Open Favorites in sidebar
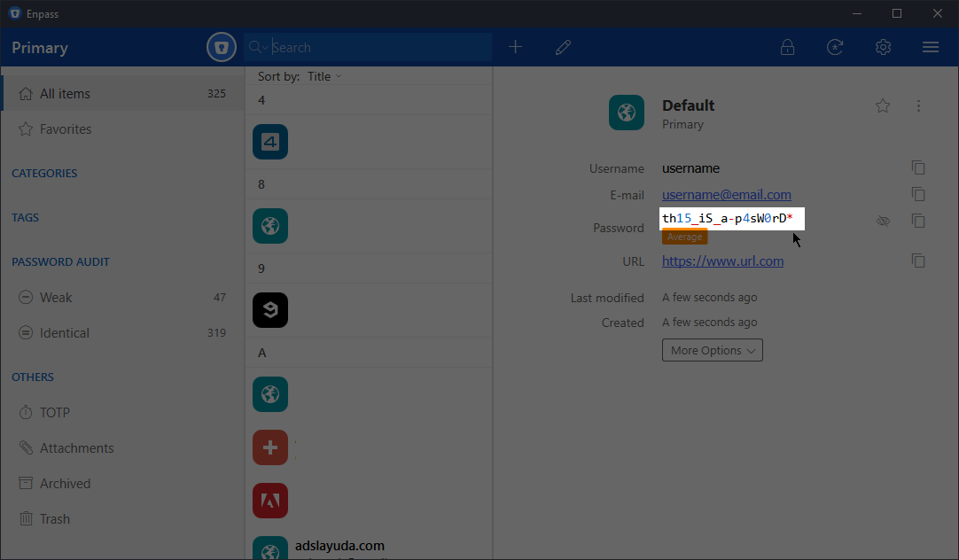959x560 pixels. click(122, 129)
